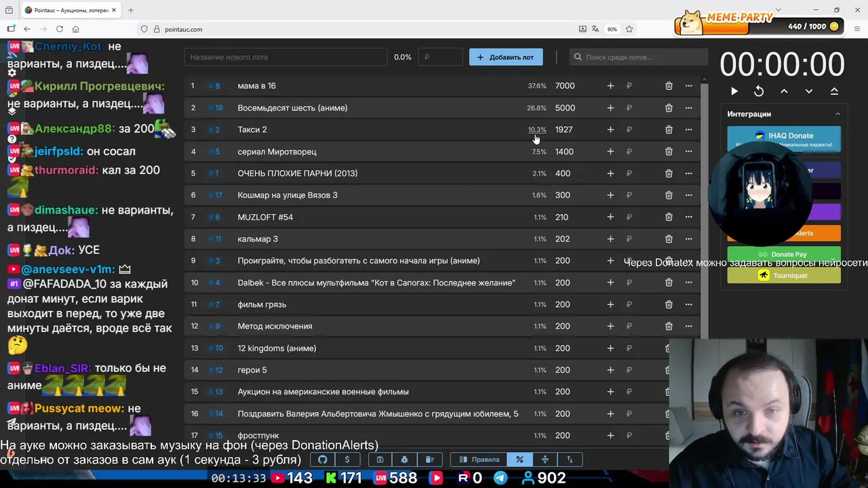Open more options for кальмар 3
This screenshot has width=868, height=488.
click(688, 239)
